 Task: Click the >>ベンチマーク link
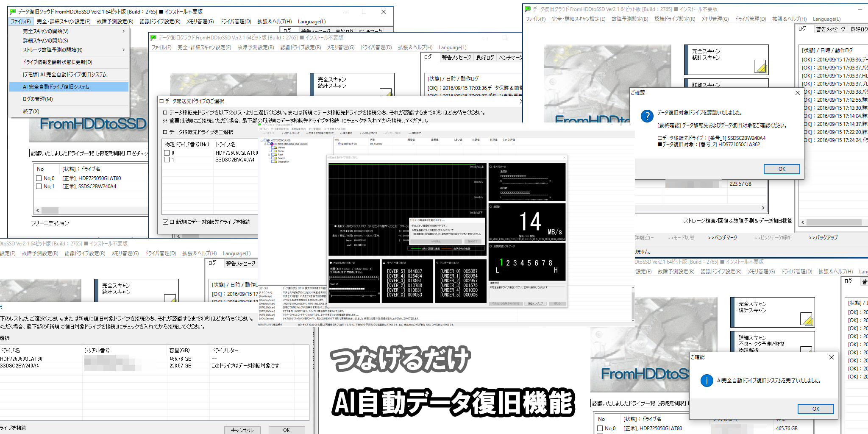723,238
